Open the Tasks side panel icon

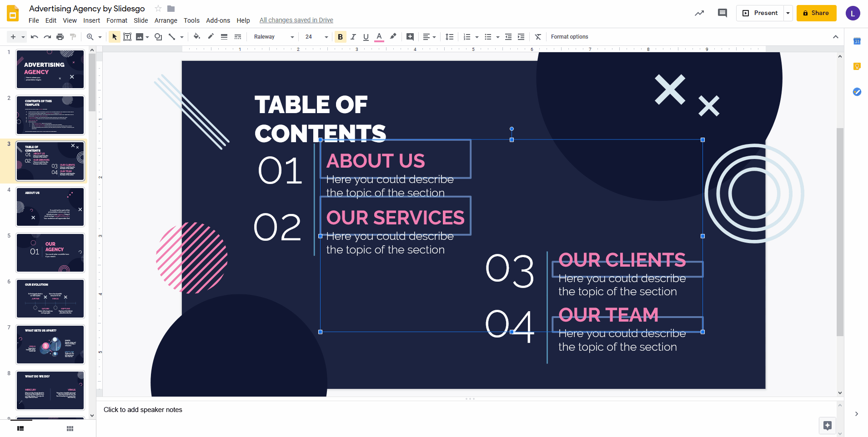857,92
